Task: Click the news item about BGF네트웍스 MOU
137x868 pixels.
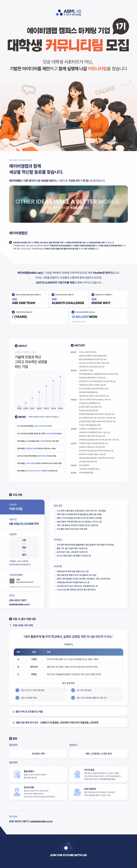Action: click(x=40, y=456)
